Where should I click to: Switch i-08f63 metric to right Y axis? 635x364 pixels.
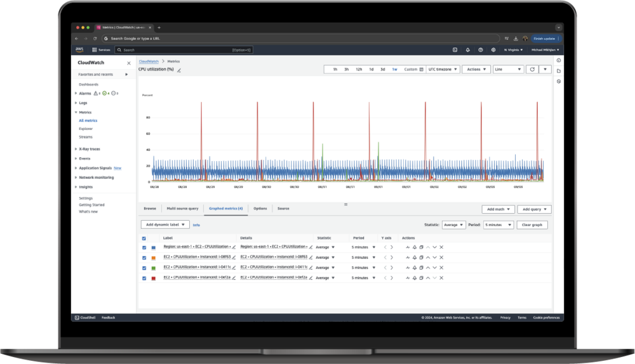[x=392, y=257]
